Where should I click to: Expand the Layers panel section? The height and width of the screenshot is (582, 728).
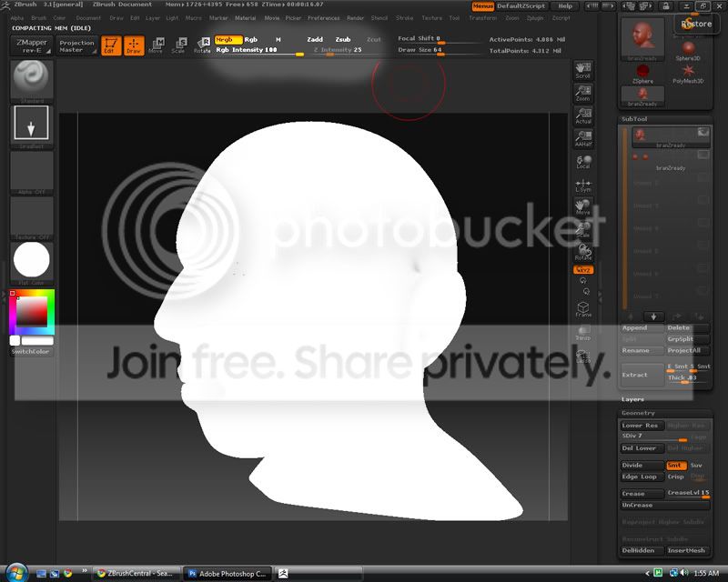point(633,399)
